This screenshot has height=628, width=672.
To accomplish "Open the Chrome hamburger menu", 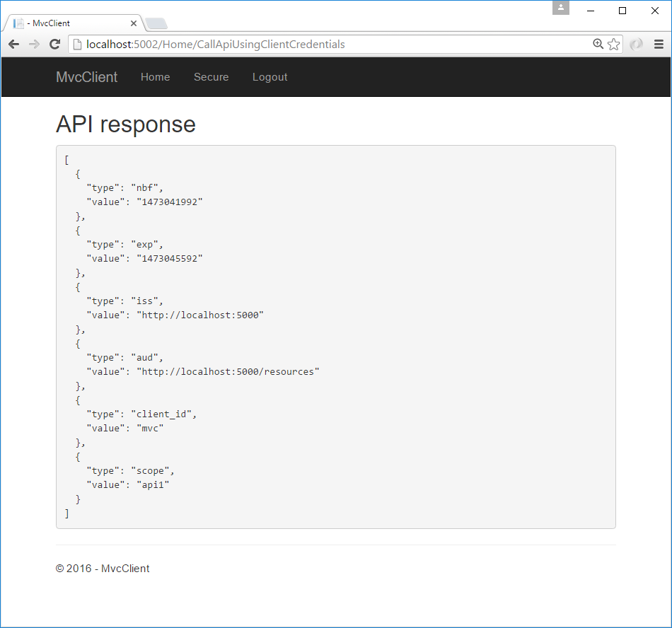I will pos(659,45).
